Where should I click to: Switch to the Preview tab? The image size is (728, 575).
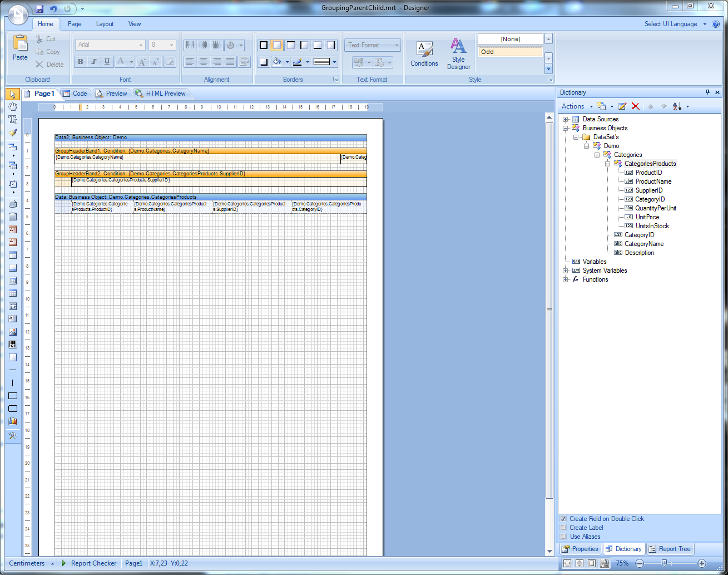point(111,94)
